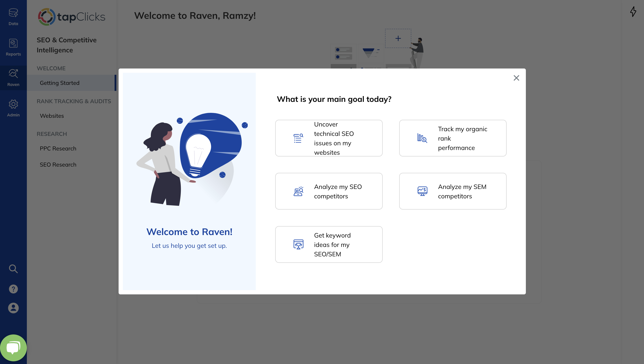The image size is (644, 364).
Task: Open the user profile avatar icon
Action: pos(13,308)
